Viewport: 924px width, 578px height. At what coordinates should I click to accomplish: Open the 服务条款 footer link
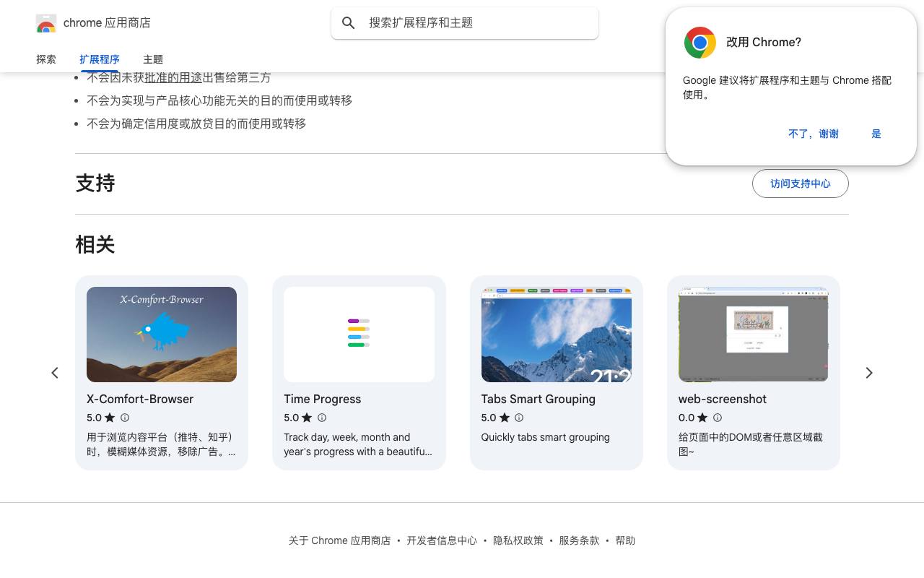click(x=579, y=540)
